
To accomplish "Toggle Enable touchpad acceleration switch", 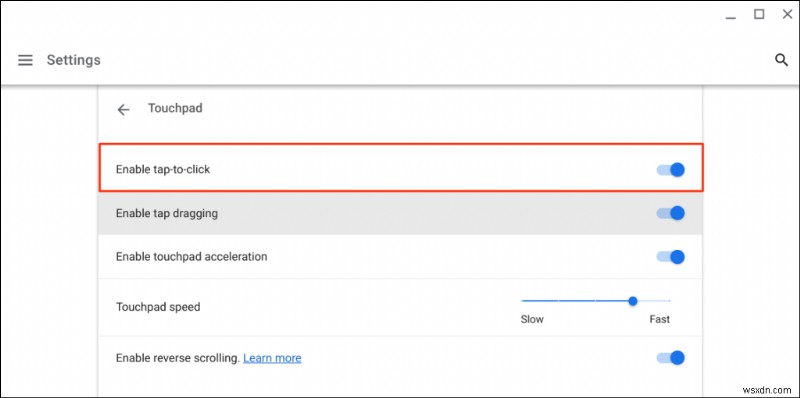I will 670,257.
